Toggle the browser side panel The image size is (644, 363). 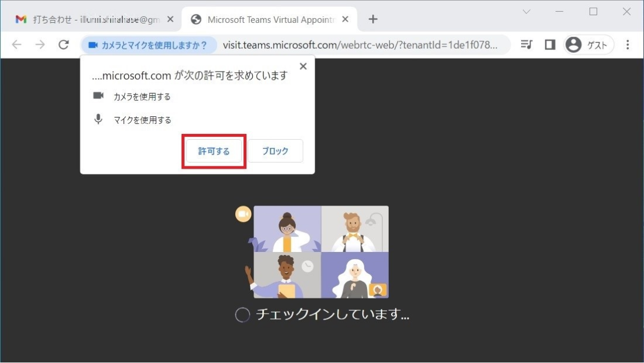[550, 44]
